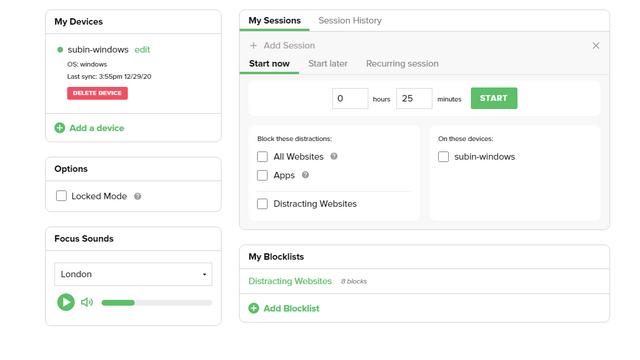Viewport: 640px width, 360px height.
Task: Click the Block these distractions label
Action: point(294,139)
